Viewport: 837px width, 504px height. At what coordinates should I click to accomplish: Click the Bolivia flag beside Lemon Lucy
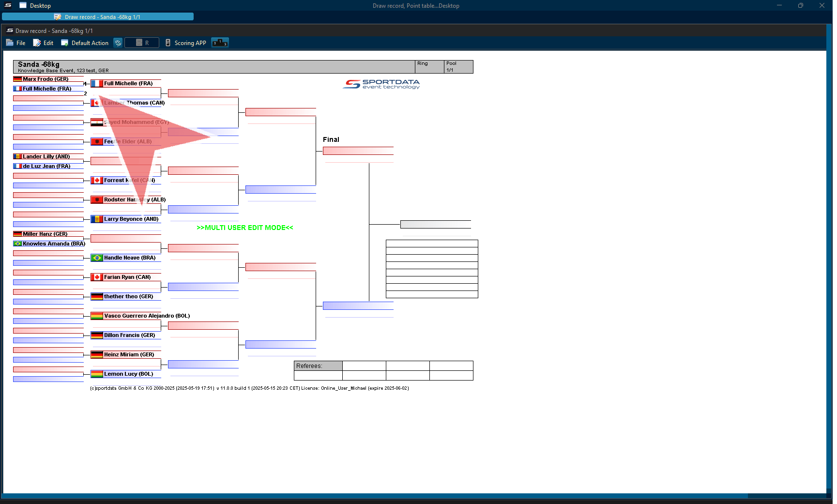[97, 374]
